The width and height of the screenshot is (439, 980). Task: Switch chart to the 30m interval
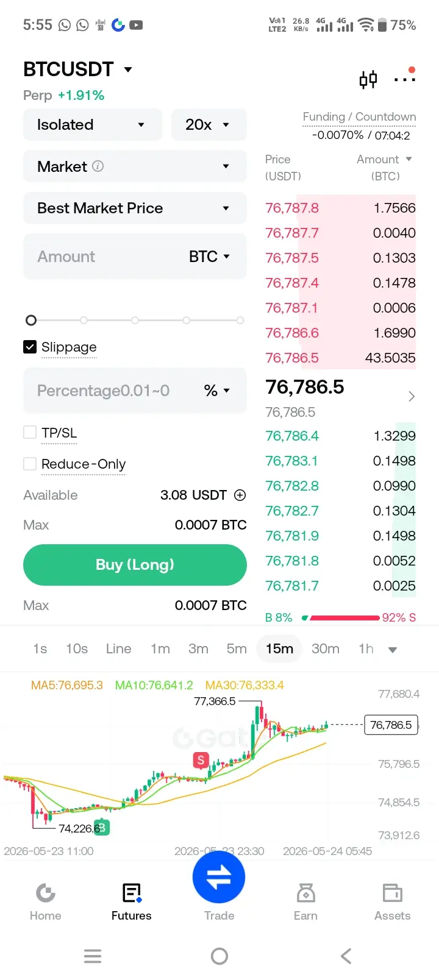[326, 648]
